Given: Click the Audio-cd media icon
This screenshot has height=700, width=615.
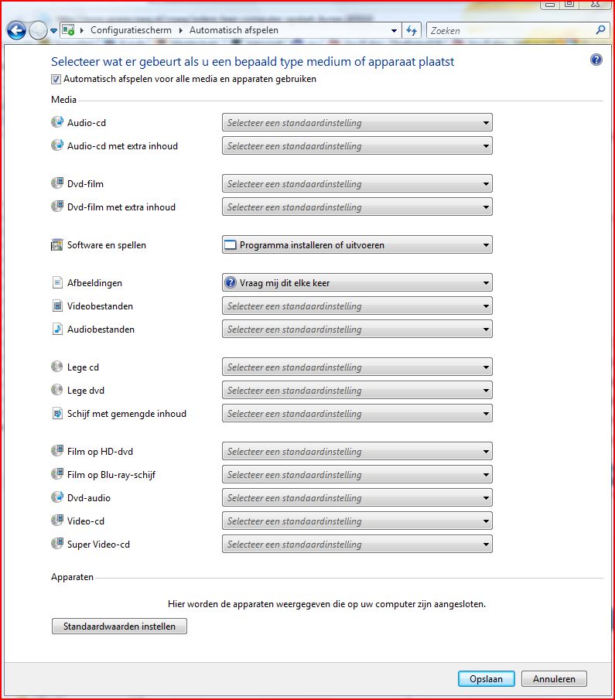Looking at the screenshot, I should (x=56, y=122).
